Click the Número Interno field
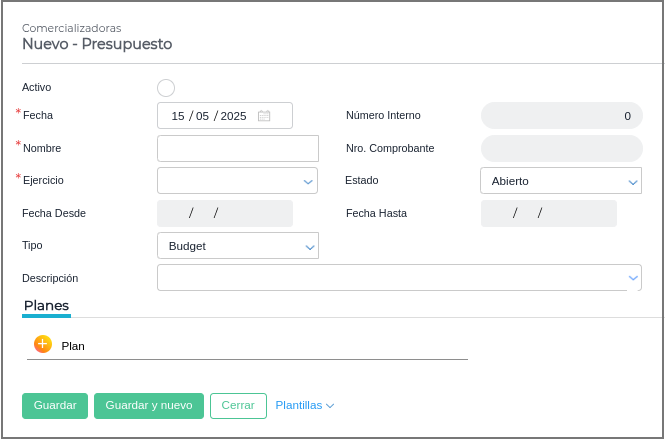 [x=561, y=116]
